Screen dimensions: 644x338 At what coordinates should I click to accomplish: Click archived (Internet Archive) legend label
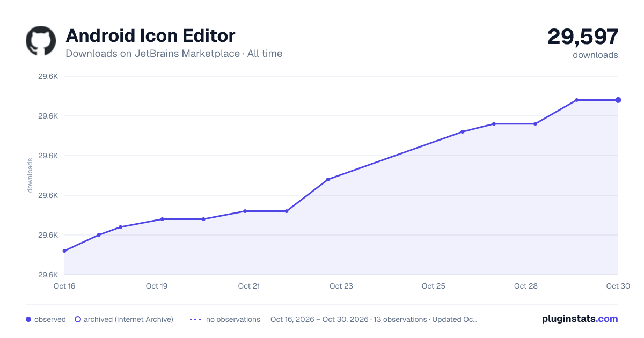click(128, 319)
